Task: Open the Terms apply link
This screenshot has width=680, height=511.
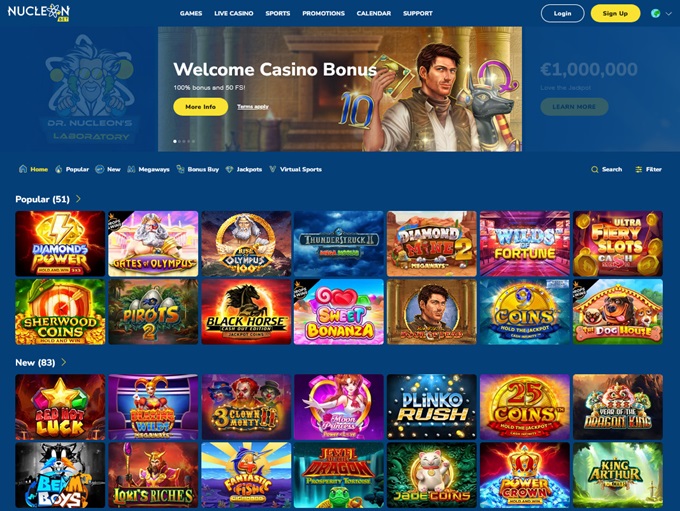Action: coord(253,107)
